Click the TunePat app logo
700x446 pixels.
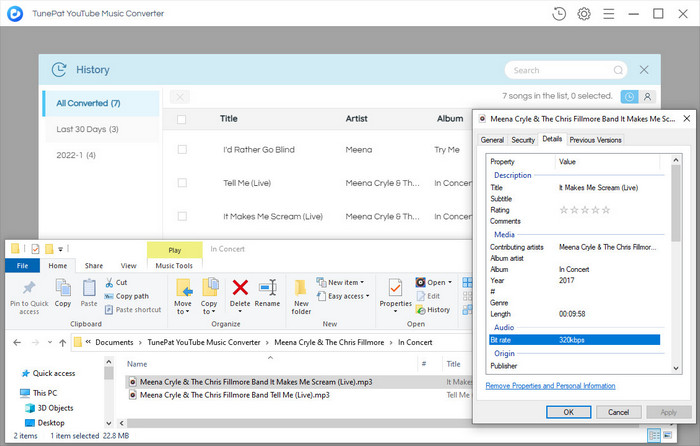[x=15, y=14]
